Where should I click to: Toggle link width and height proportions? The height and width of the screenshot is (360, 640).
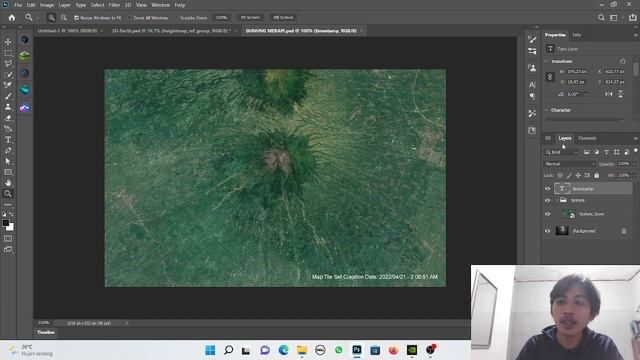[x=550, y=77]
